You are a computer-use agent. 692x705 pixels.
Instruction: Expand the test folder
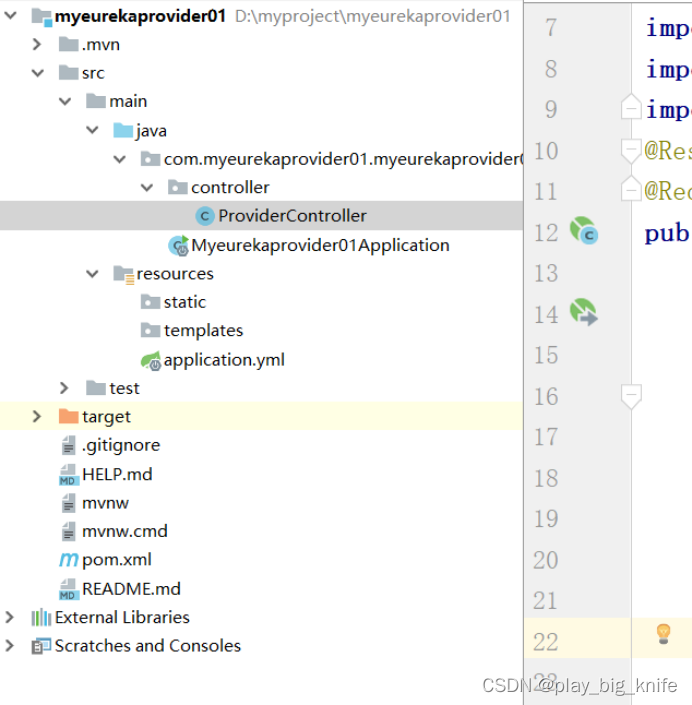point(64,388)
